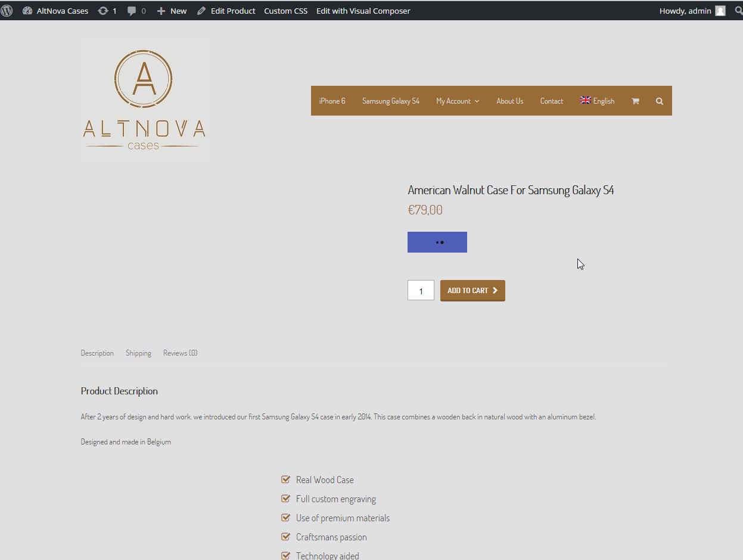Click the admin bar search icon
The height and width of the screenshot is (560, 743).
(x=738, y=11)
